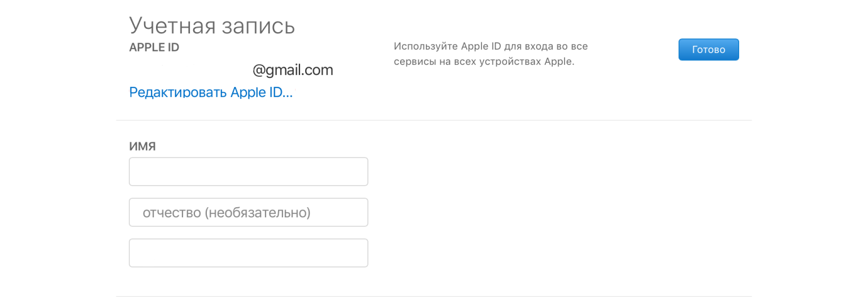
Task: Select the word Редактировать in the blue link
Action: tap(177, 92)
